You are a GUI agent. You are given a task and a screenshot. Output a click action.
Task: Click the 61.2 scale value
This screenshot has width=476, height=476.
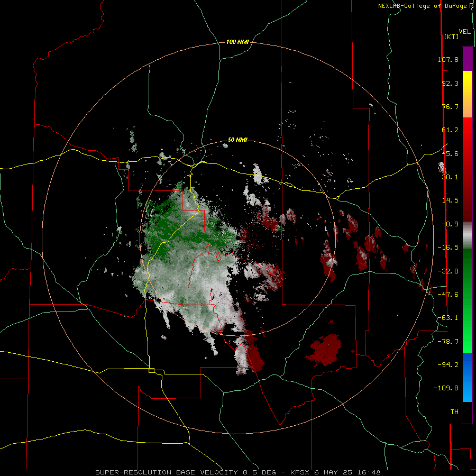coord(450,130)
